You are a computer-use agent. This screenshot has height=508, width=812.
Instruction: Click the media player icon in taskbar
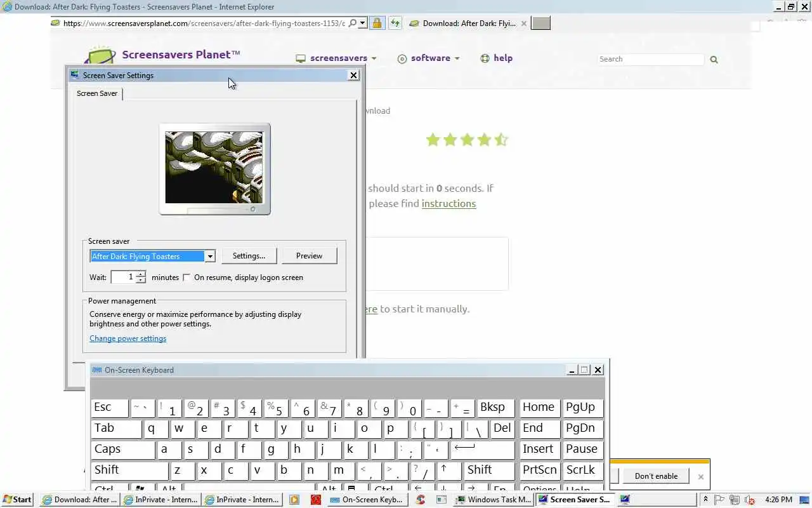[294, 500]
